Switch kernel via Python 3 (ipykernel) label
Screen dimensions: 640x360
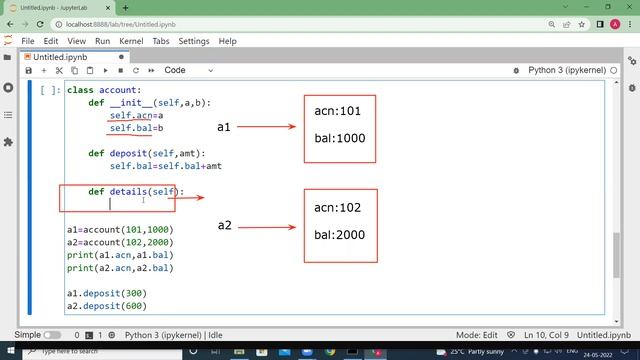(x=567, y=70)
